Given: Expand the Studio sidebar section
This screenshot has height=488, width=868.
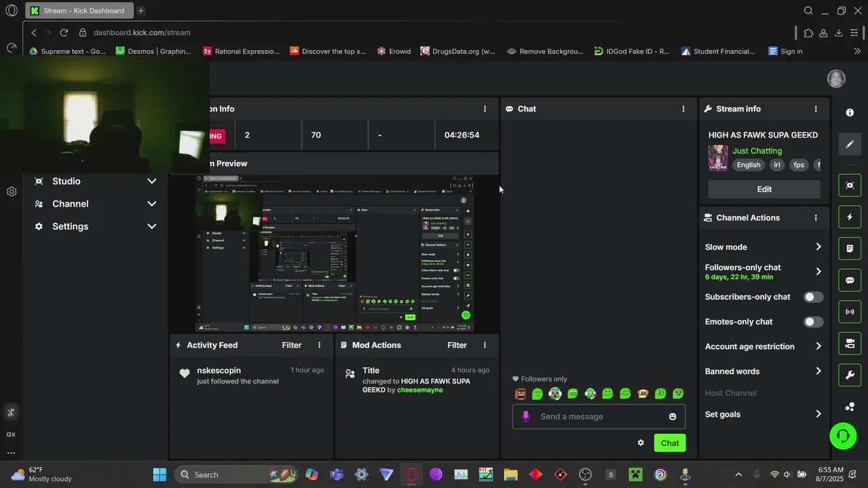Looking at the screenshot, I should pos(95,181).
